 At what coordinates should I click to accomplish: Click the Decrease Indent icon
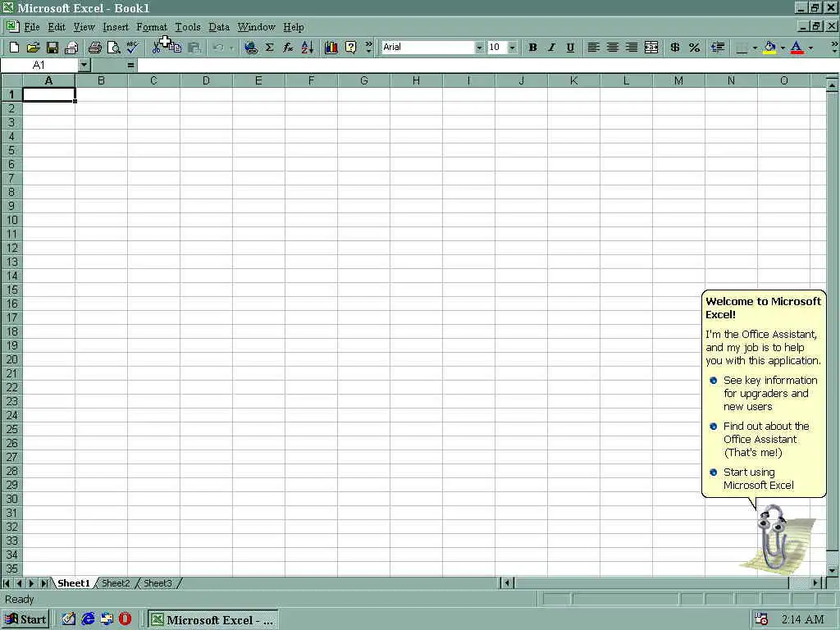point(718,48)
